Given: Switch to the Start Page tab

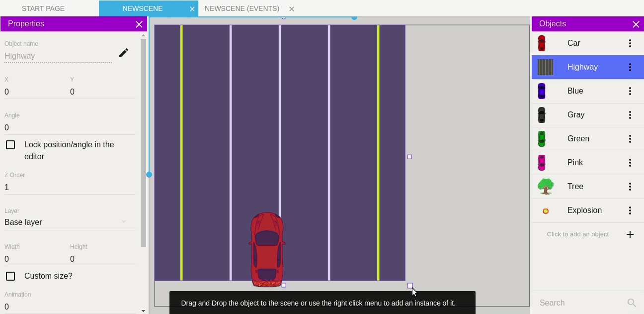Looking at the screenshot, I should (43, 8).
